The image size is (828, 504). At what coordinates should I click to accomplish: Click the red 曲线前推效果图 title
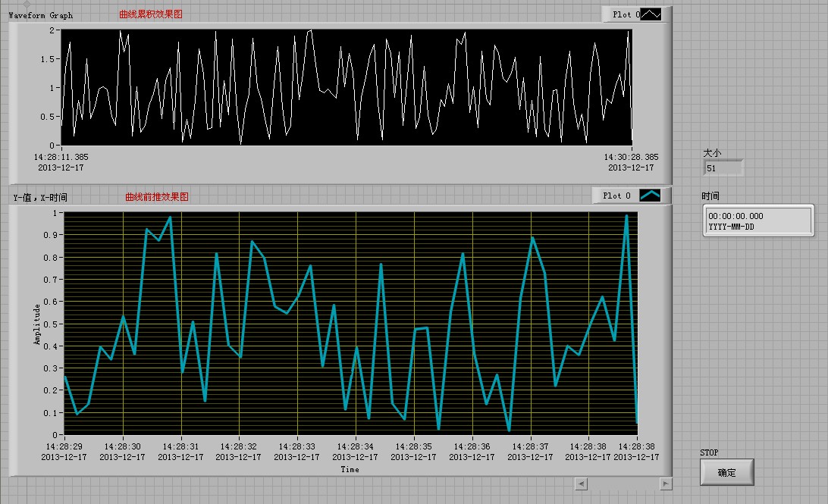[x=157, y=197]
